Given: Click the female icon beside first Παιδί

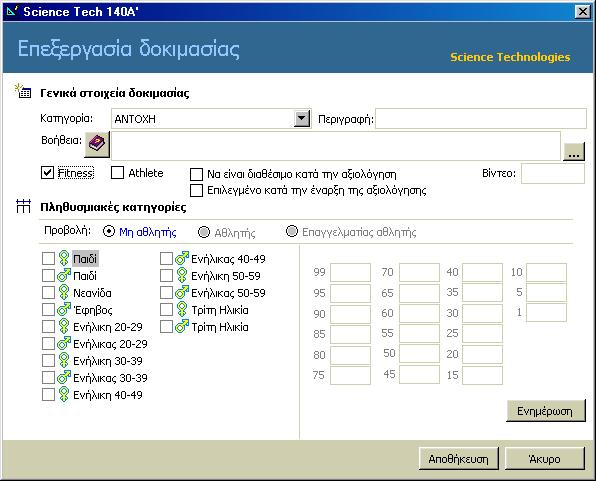Looking at the screenshot, I should (x=64, y=259).
